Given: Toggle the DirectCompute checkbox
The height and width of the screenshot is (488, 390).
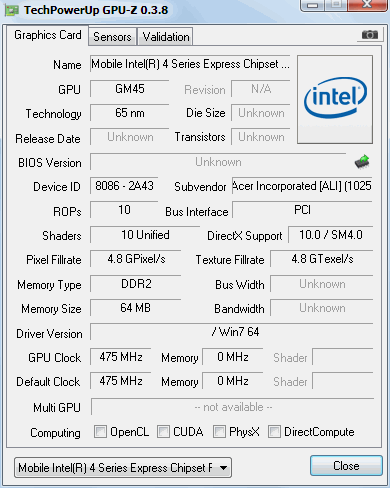Looking at the screenshot, I should 274,432.
